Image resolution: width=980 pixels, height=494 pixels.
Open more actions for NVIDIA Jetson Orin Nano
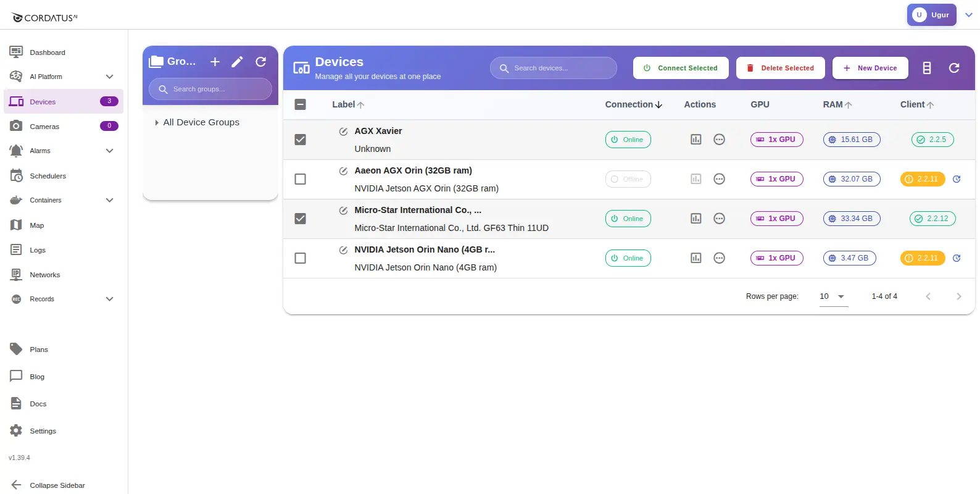coord(719,258)
